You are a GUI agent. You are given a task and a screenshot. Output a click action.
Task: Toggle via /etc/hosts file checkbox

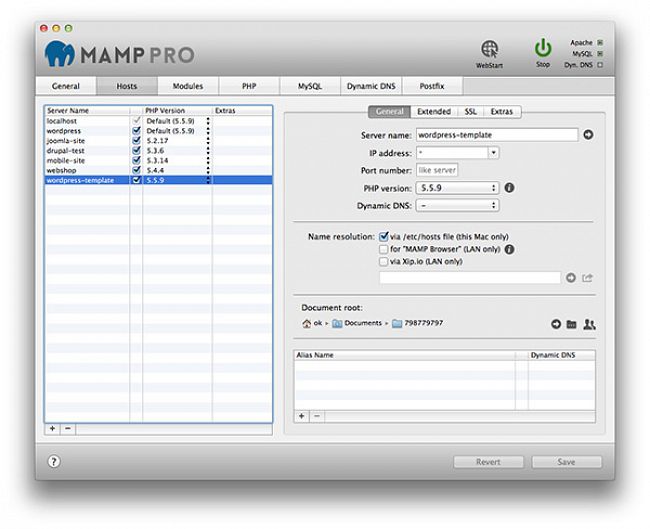383,237
